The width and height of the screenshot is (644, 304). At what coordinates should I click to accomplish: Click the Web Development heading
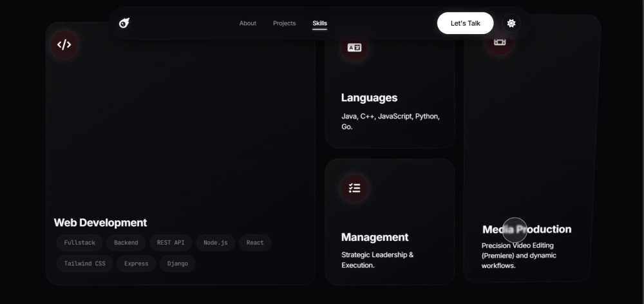(x=100, y=223)
